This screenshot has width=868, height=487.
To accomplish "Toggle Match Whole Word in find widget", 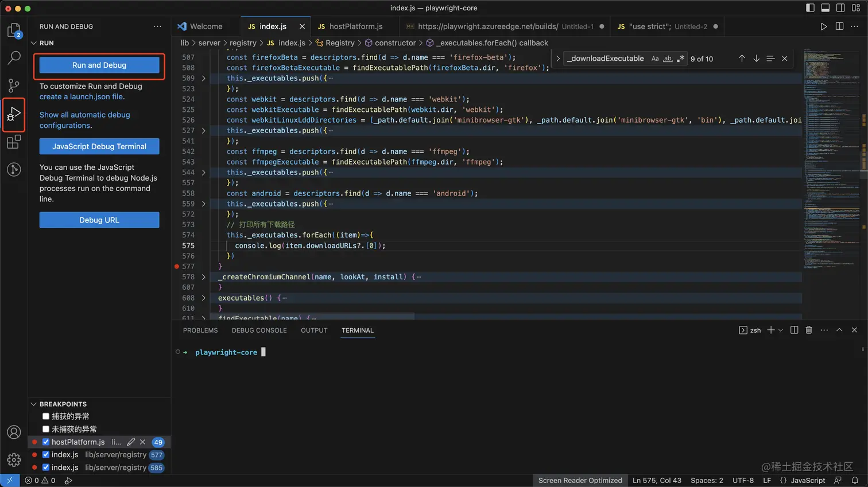I will 668,59.
